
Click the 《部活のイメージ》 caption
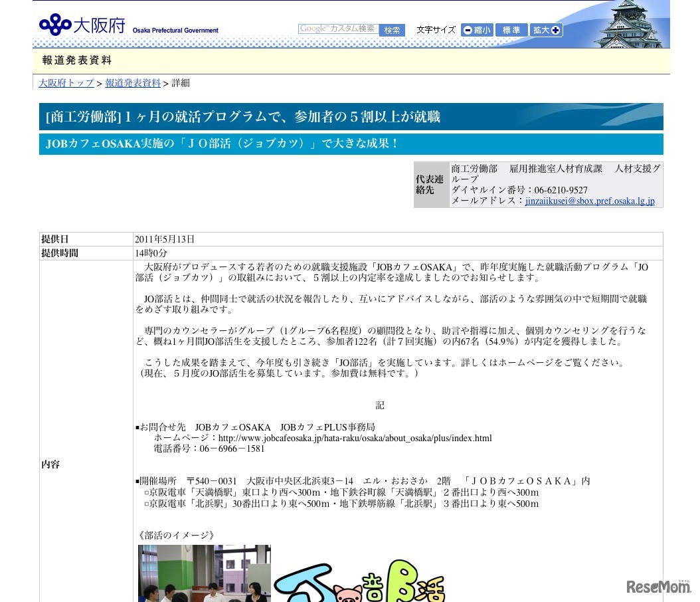point(177,536)
